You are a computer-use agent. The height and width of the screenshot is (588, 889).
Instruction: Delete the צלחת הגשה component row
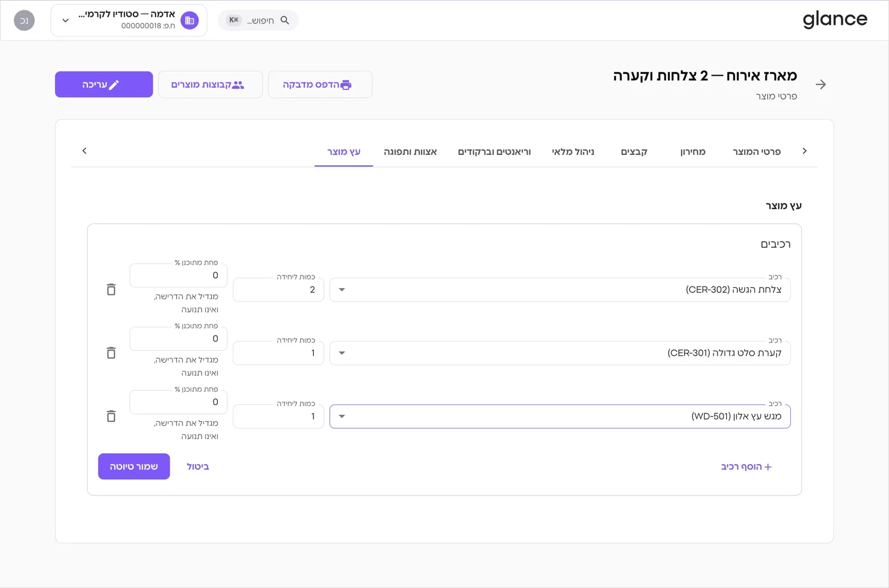[111, 290]
